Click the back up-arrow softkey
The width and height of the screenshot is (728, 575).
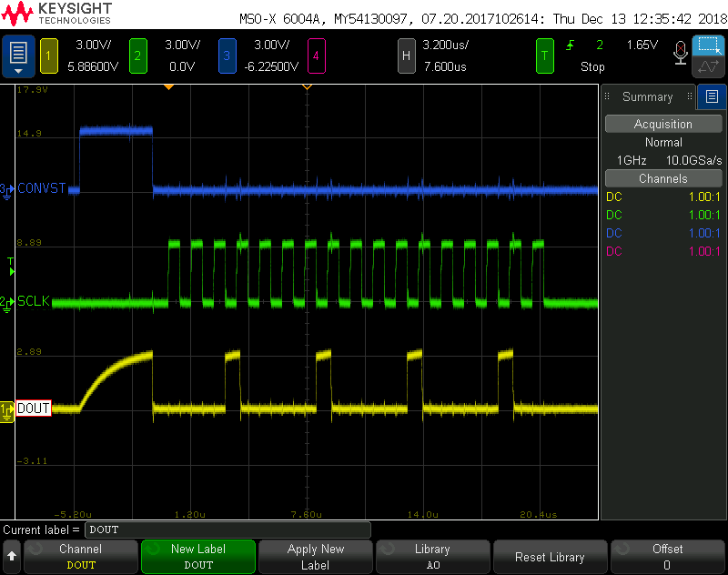coord(12,557)
